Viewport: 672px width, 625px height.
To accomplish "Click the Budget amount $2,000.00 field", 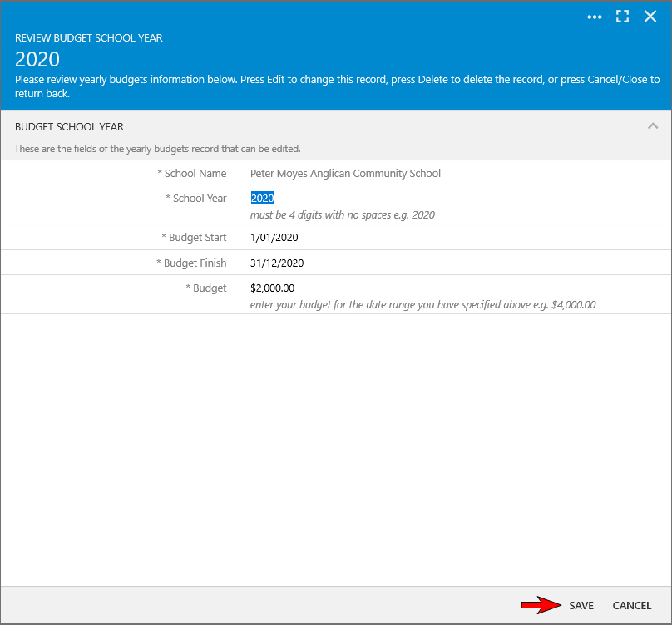I will [272, 288].
